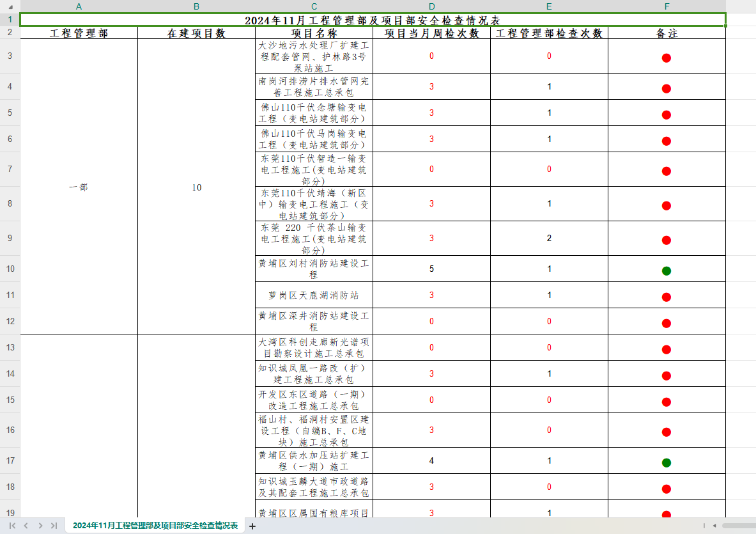Jump to last sheet using navigation arrow
The width and height of the screenshot is (756, 534).
54,526
